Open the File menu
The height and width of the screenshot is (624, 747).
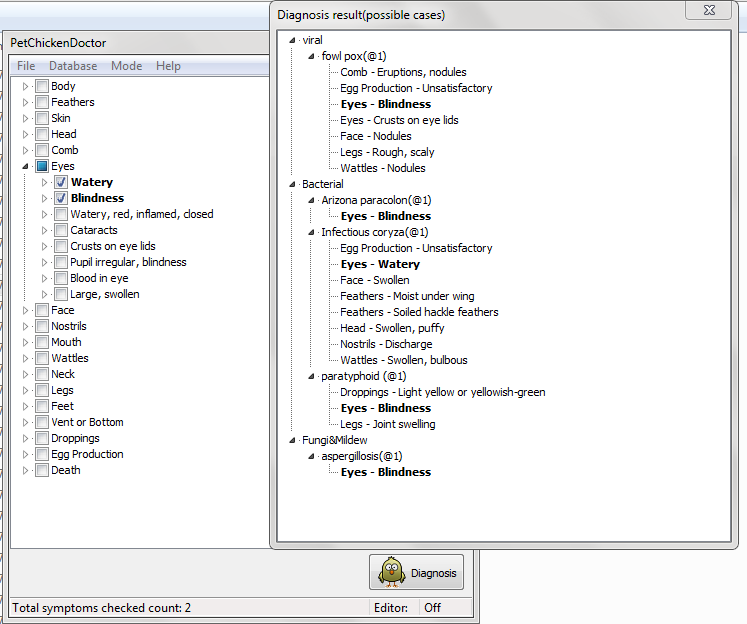26,66
